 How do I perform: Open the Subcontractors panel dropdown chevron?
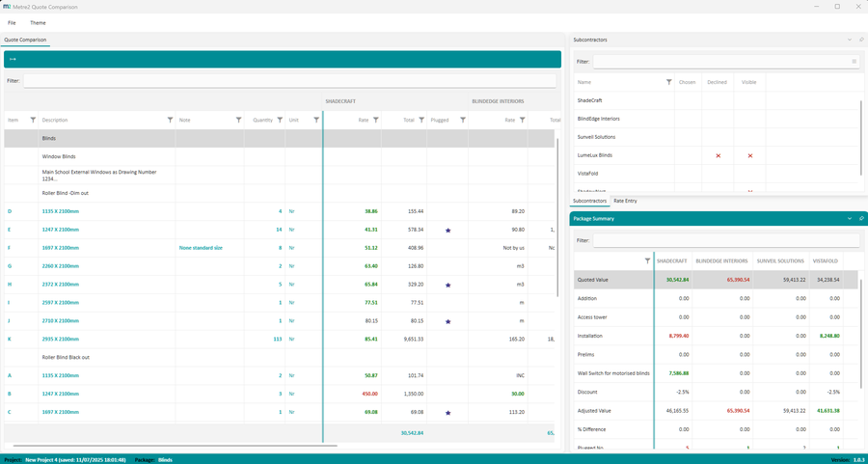pyautogui.click(x=850, y=40)
